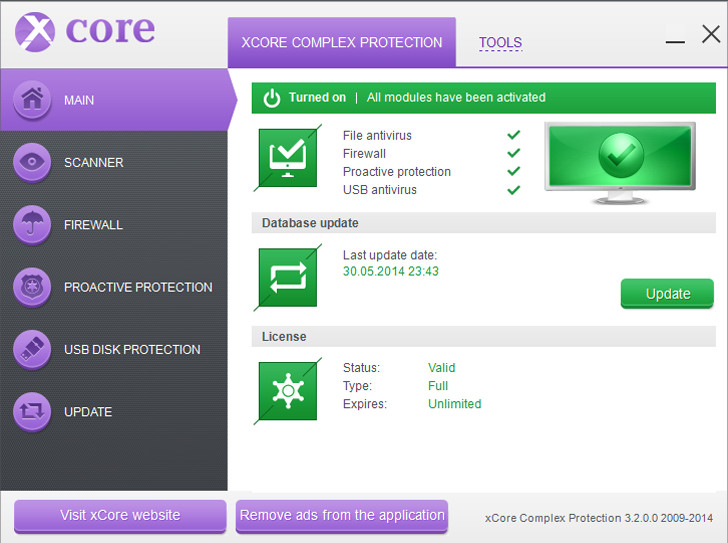728x543 pixels.
Task: Click the Type: label
Action: (358, 386)
